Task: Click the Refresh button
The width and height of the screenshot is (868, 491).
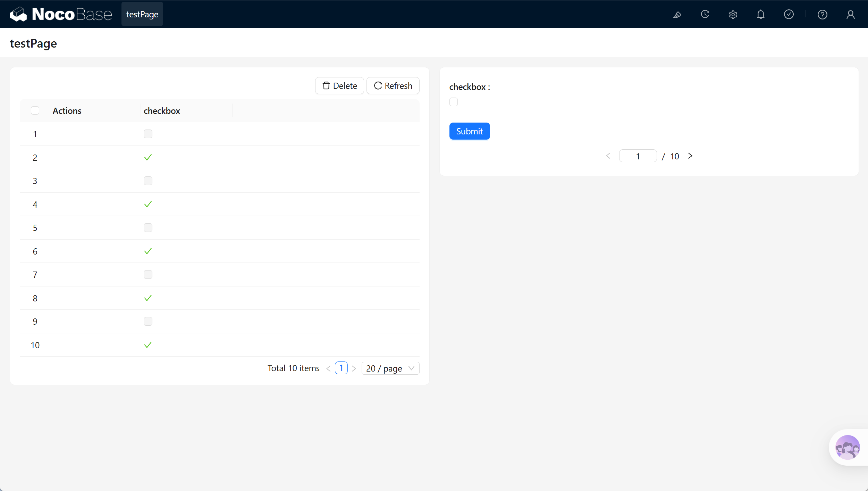Action: [x=393, y=86]
